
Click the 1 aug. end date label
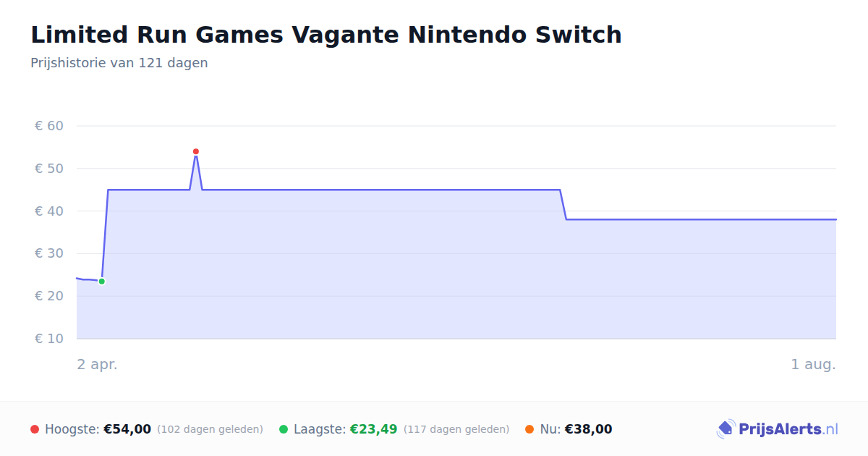coord(814,365)
